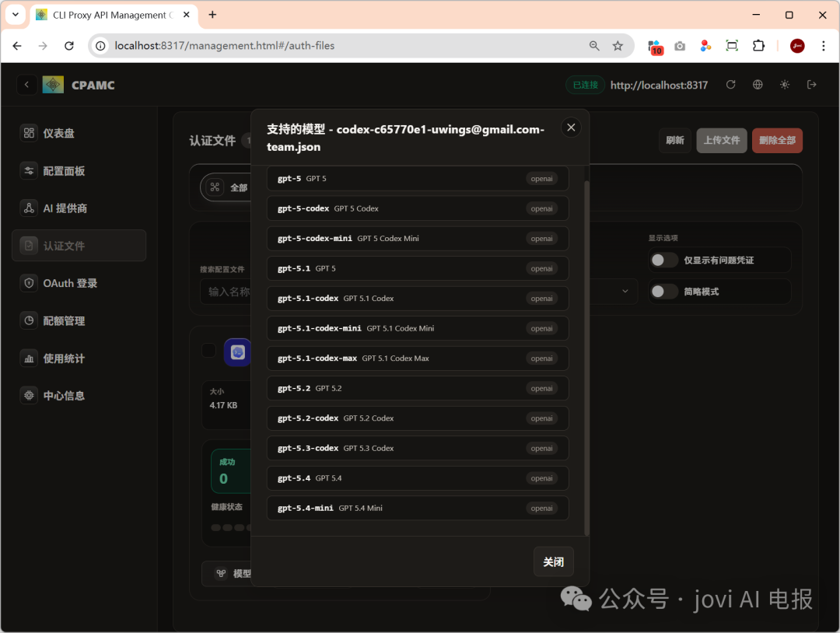Click the OAuth 登录 shield icon

[x=29, y=283]
